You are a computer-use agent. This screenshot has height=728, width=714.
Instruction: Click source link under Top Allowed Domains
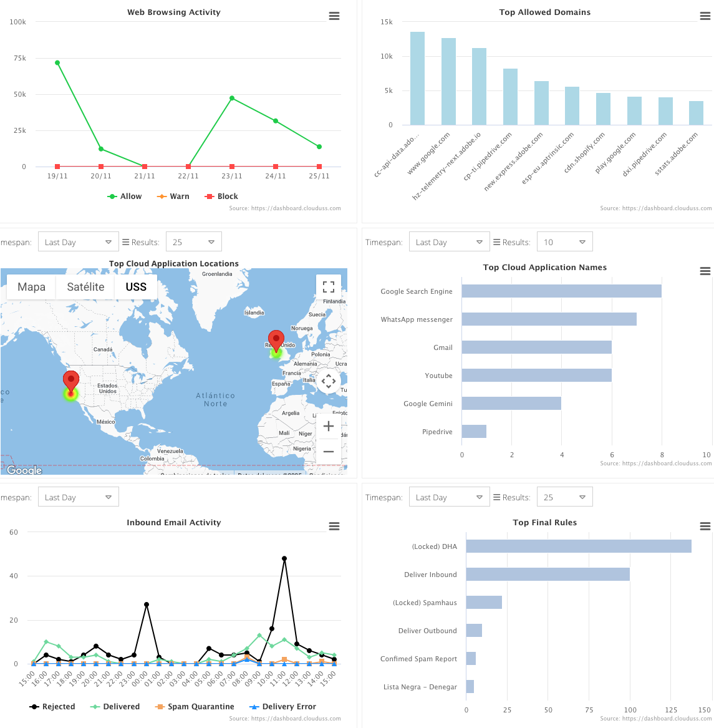tap(656, 208)
